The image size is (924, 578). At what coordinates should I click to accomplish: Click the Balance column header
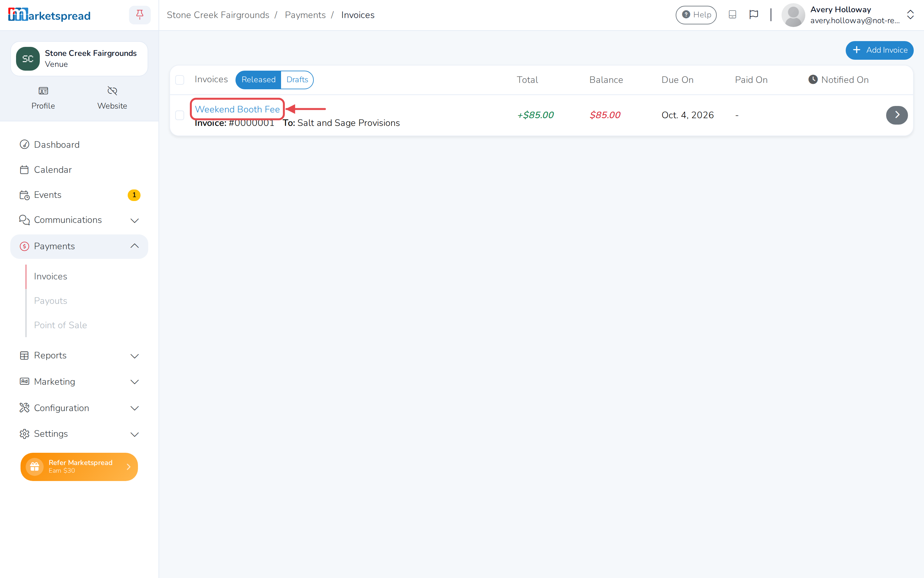(606, 80)
